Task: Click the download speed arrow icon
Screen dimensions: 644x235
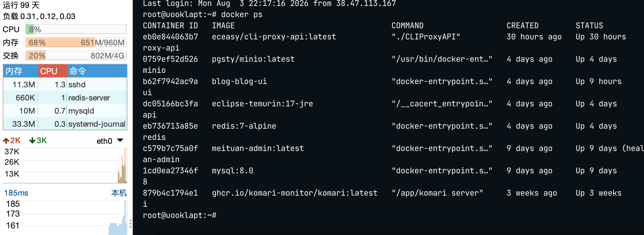Action: click(32, 141)
